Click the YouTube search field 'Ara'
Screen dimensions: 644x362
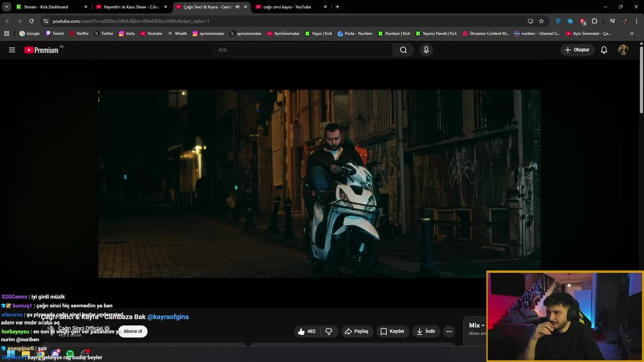click(303, 50)
